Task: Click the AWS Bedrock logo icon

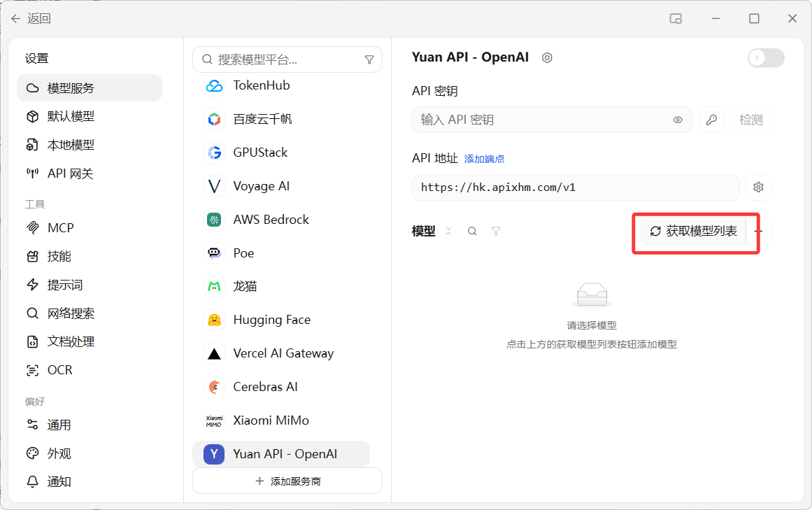Action: pos(214,220)
